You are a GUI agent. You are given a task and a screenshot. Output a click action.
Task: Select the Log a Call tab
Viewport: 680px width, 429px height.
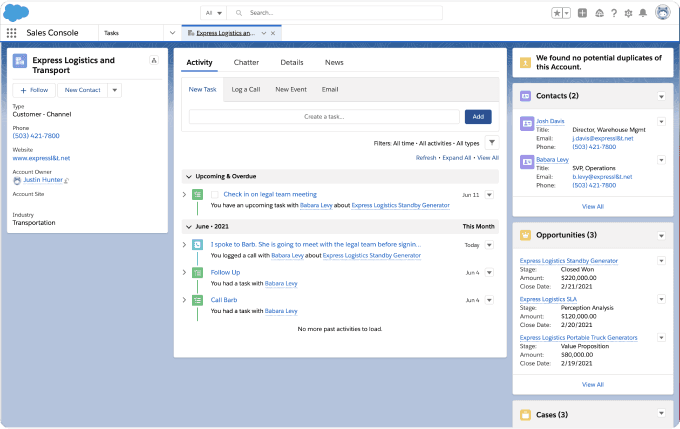click(x=245, y=89)
